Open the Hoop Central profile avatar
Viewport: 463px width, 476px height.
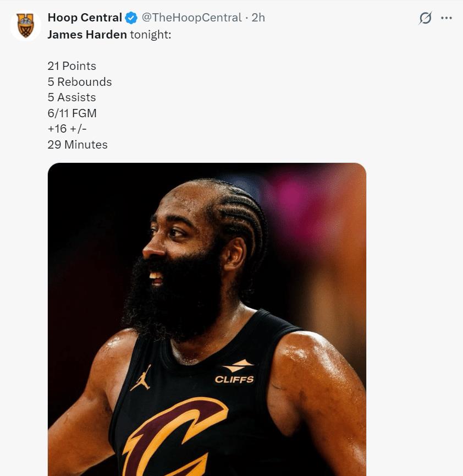pos(25,25)
